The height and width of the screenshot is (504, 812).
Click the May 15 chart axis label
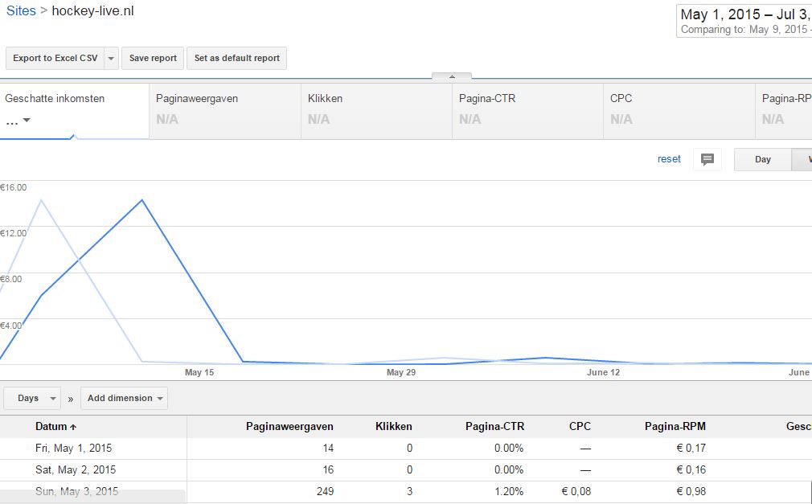199,372
